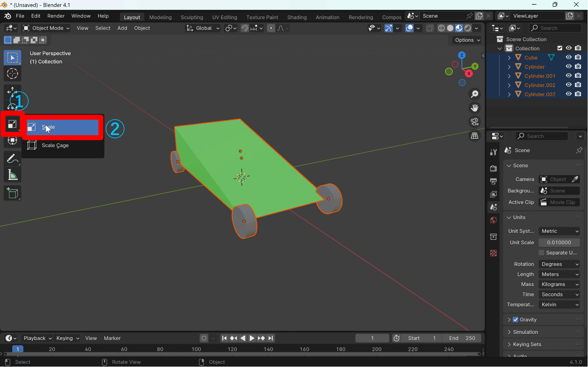Enable the Separate Units checkbox
The image size is (588, 367).
point(541,253)
